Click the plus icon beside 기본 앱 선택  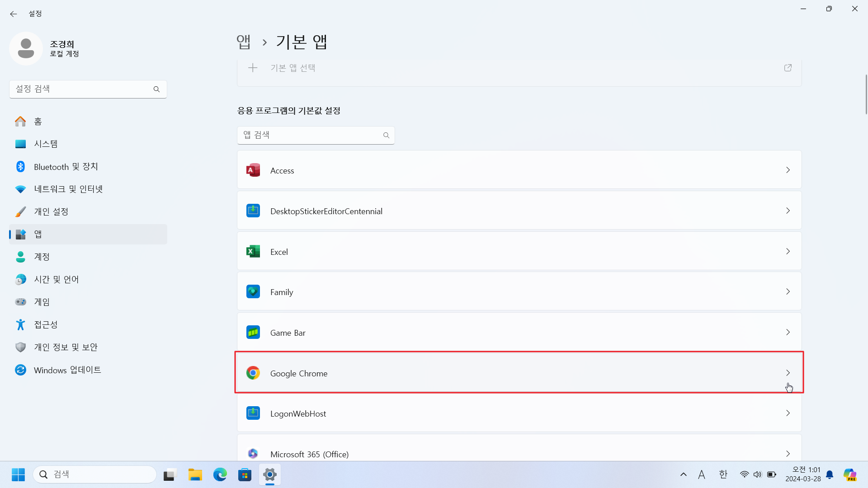253,68
